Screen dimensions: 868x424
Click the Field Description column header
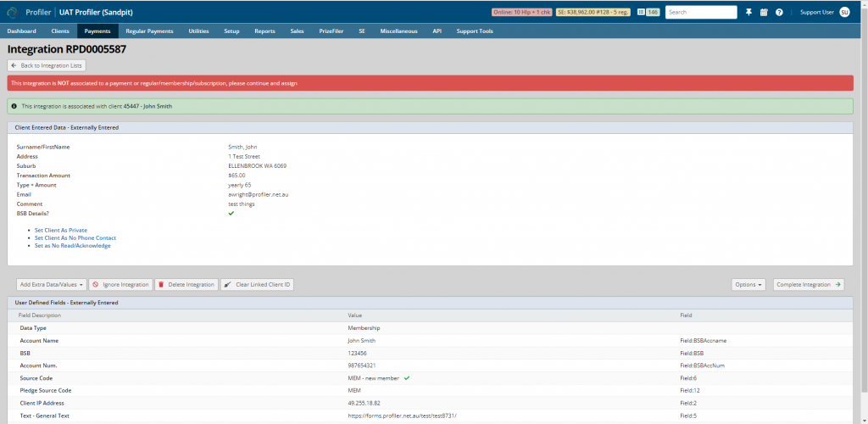click(40, 315)
